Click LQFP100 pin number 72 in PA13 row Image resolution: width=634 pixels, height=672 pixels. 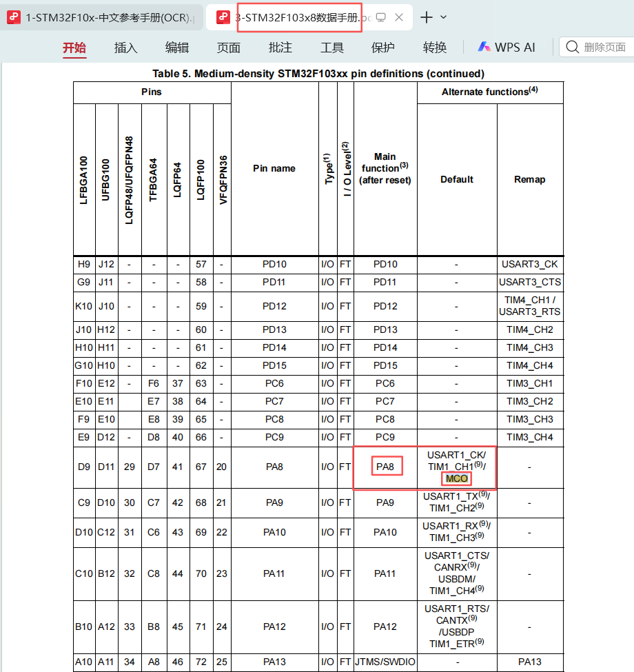[201, 662]
